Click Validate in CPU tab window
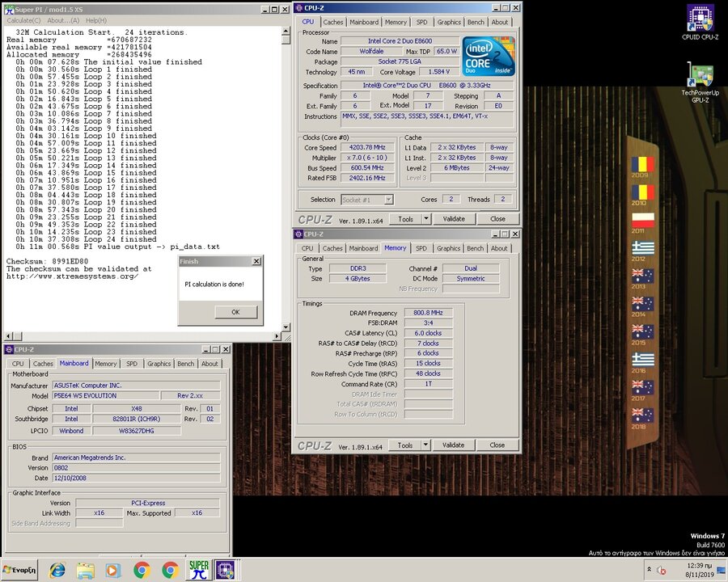Screen dimensions: 728x582 click(x=454, y=219)
